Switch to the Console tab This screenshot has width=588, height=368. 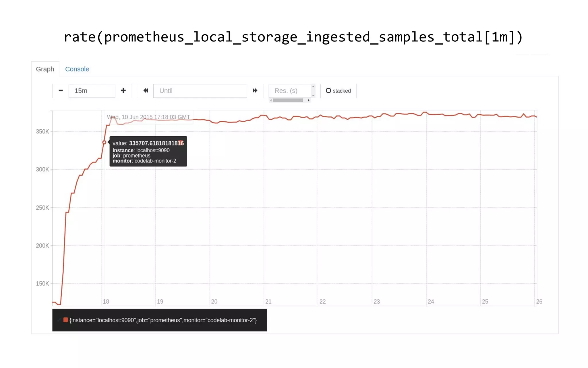tap(77, 69)
